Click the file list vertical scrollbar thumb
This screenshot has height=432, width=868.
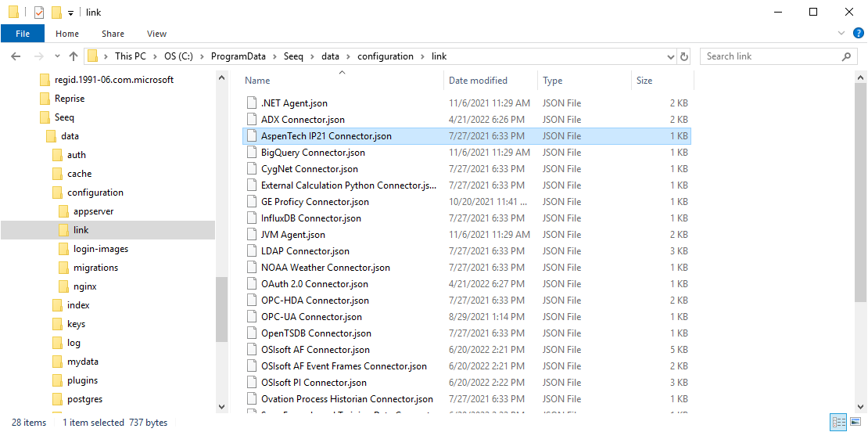(x=860, y=193)
